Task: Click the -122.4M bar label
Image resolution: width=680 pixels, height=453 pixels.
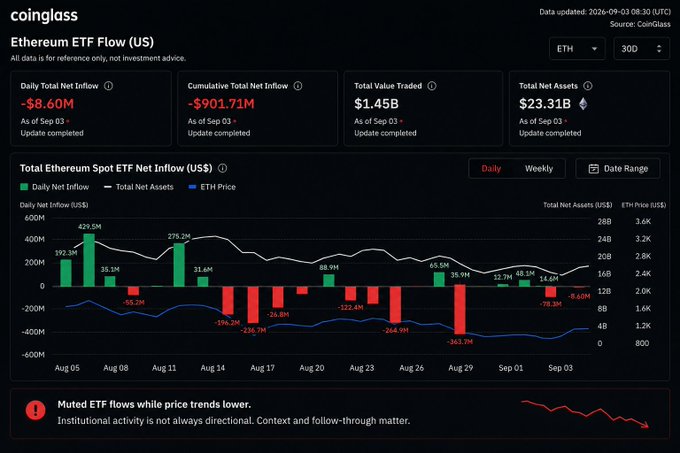Action: (x=350, y=307)
